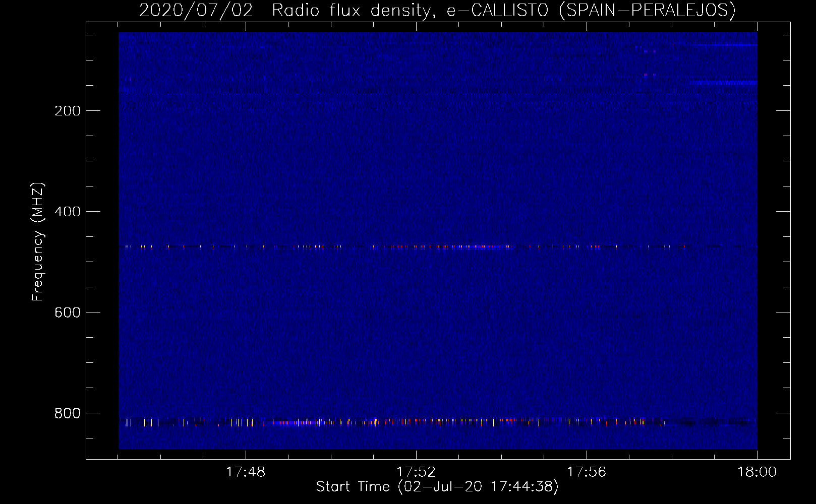Click the 18:00 time tick label

757,472
